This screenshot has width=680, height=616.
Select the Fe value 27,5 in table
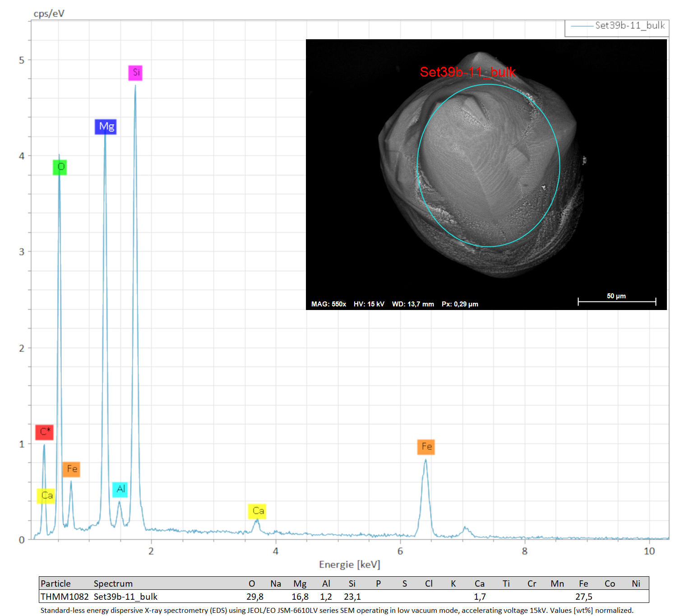pyautogui.click(x=583, y=597)
